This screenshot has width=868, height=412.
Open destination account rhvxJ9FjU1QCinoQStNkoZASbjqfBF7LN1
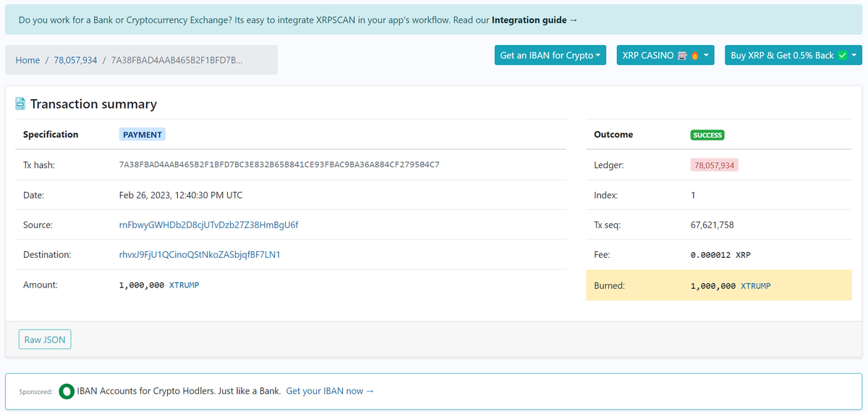[200, 255]
